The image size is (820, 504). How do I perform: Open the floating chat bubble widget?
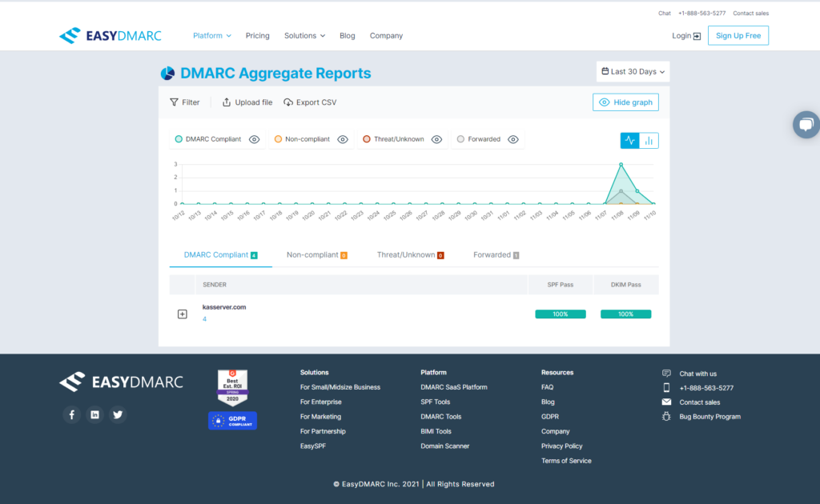(806, 125)
